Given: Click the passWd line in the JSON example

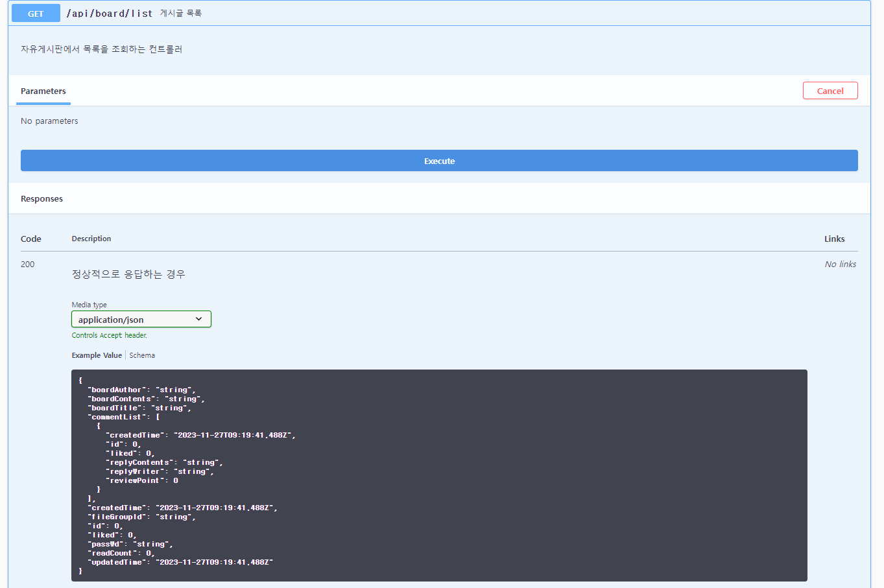Looking at the screenshot, I should [130, 545].
